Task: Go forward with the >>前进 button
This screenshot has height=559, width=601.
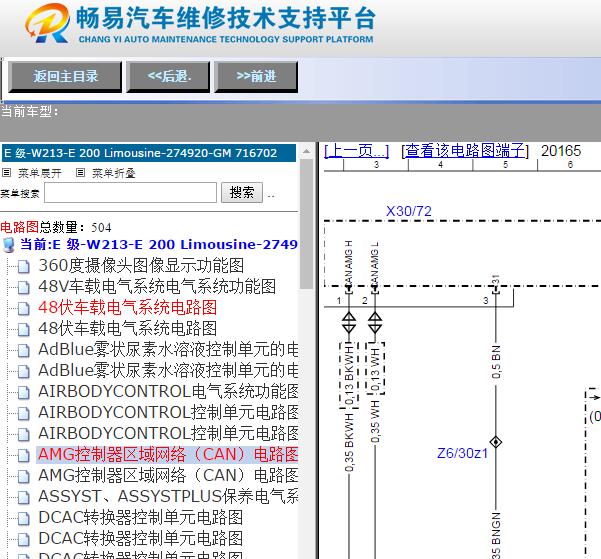Action: pyautogui.click(x=256, y=77)
